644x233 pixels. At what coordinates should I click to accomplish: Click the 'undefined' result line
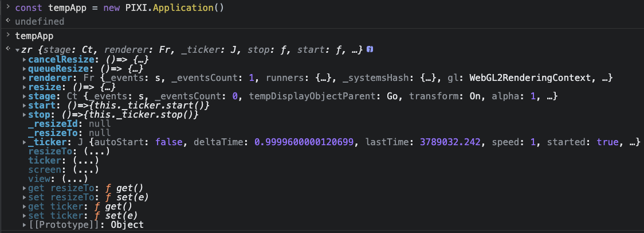point(40,21)
